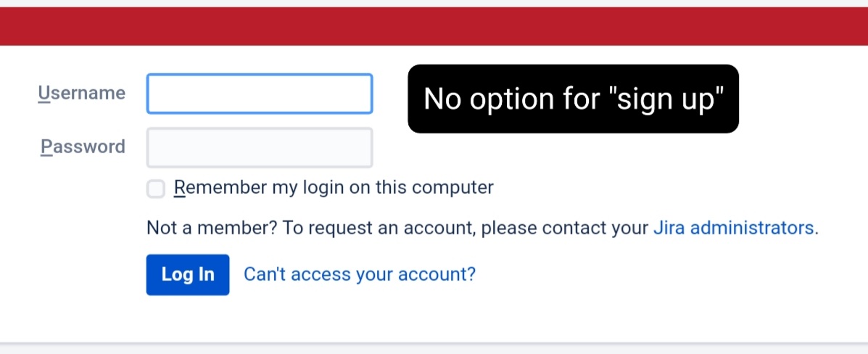Open the Jira administrators link
This screenshot has width=868, height=354.
(735, 228)
